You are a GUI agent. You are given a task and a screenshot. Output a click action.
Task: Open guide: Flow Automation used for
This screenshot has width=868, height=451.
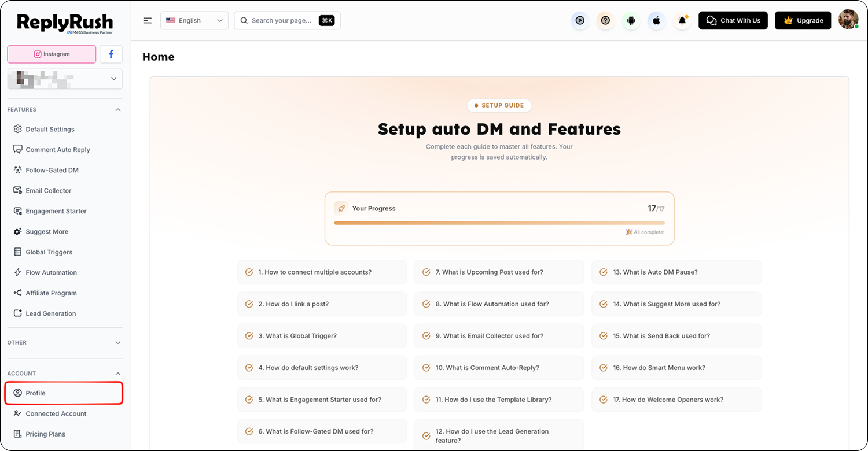point(499,304)
